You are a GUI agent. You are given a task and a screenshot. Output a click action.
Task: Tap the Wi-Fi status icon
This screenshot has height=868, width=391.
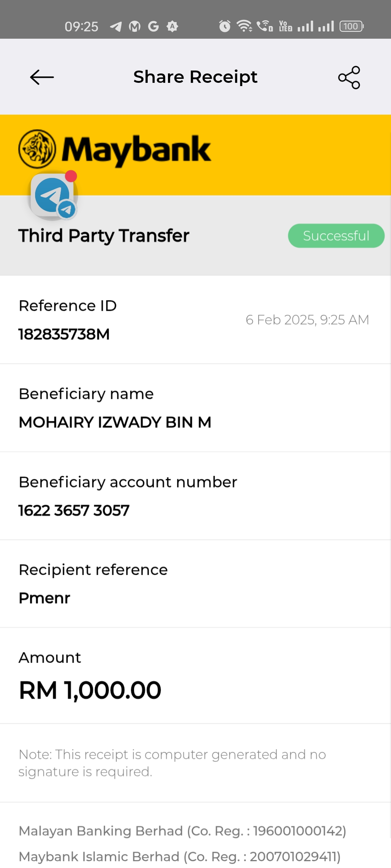coord(244,26)
